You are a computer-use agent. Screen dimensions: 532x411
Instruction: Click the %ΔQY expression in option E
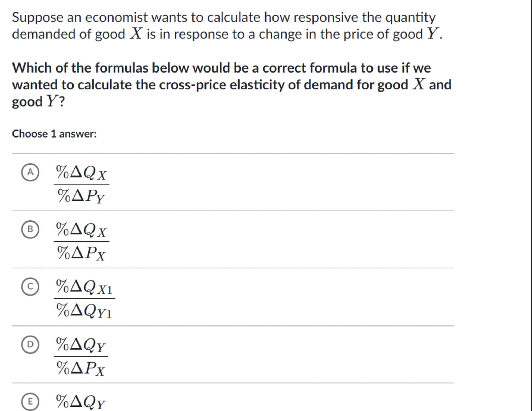tap(81, 402)
